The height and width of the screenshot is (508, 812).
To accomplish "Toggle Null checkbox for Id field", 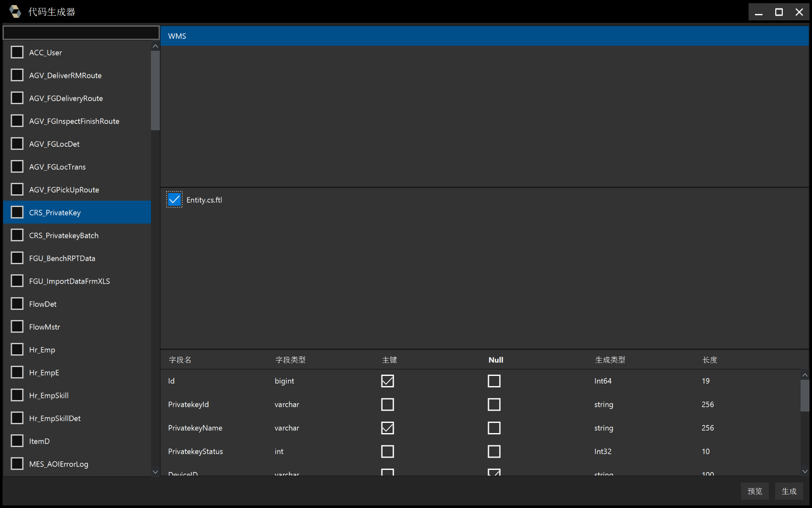I will pyautogui.click(x=494, y=381).
